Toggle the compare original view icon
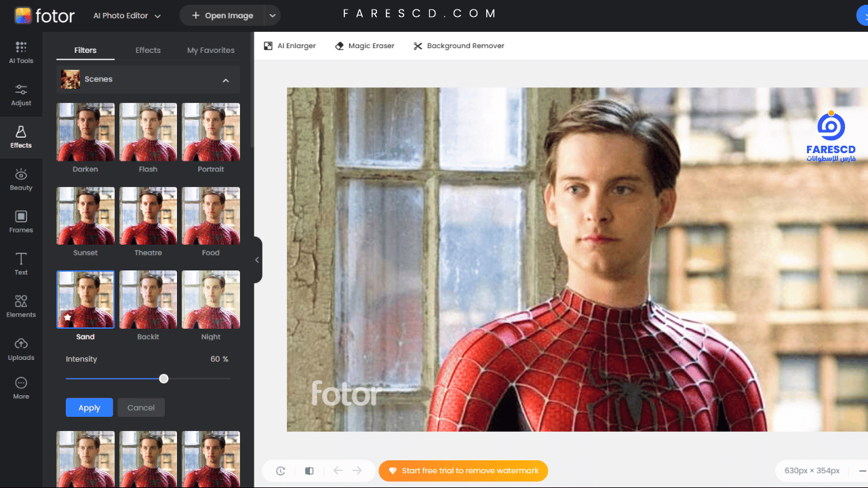 (309, 470)
